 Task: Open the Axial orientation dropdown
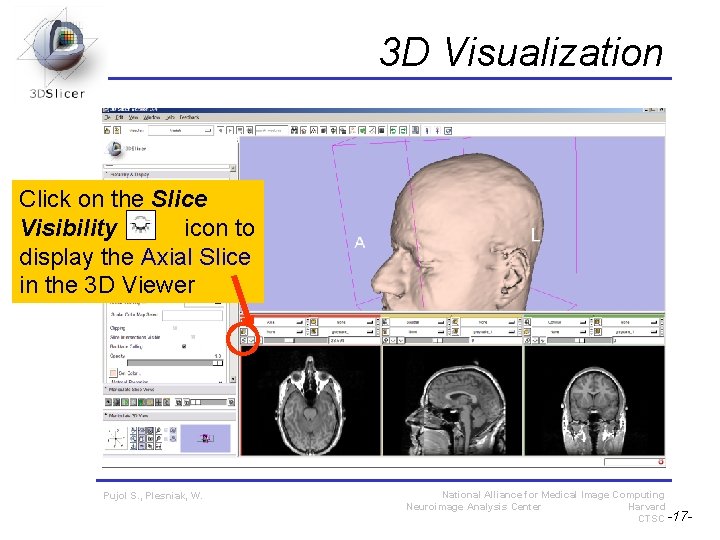tap(279, 322)
